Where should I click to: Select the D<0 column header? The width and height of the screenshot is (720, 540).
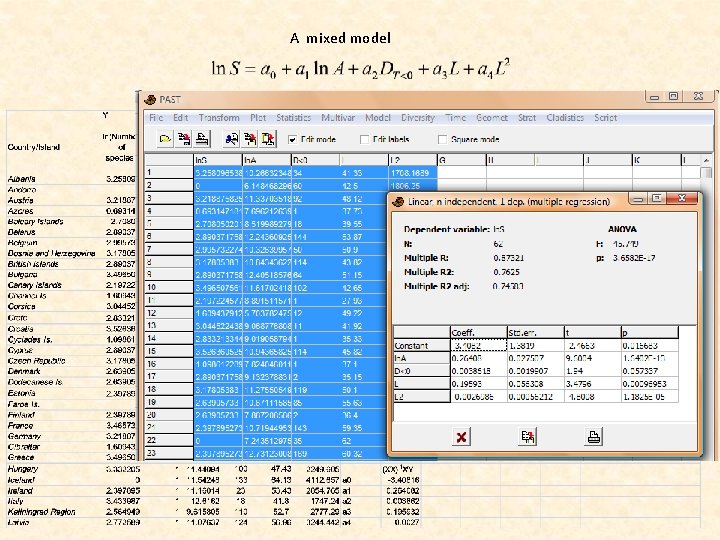point(315,160)
